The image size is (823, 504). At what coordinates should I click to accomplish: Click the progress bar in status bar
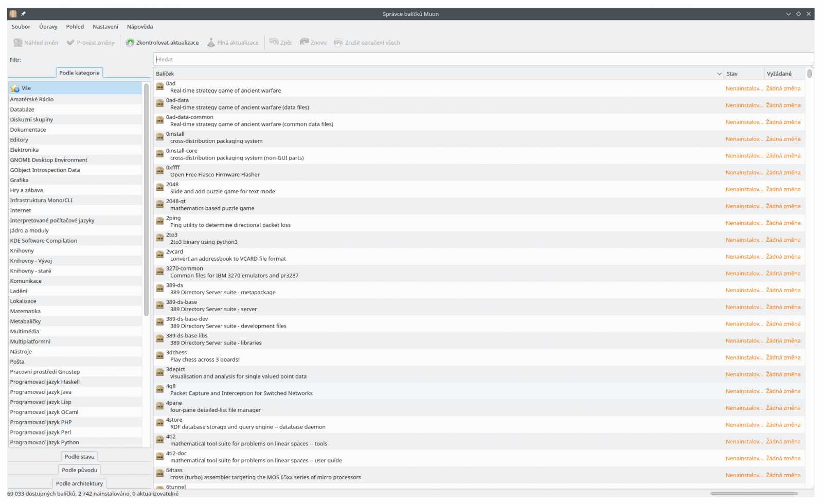tap(754, 494)
